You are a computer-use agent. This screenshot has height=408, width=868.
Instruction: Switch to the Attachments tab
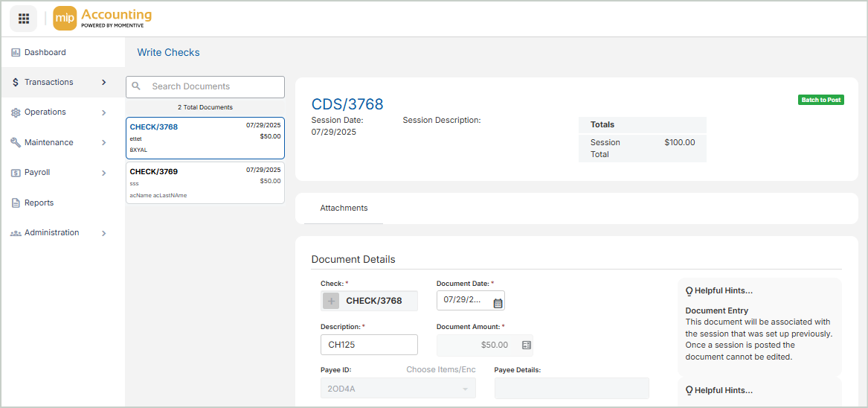(344, 208)
